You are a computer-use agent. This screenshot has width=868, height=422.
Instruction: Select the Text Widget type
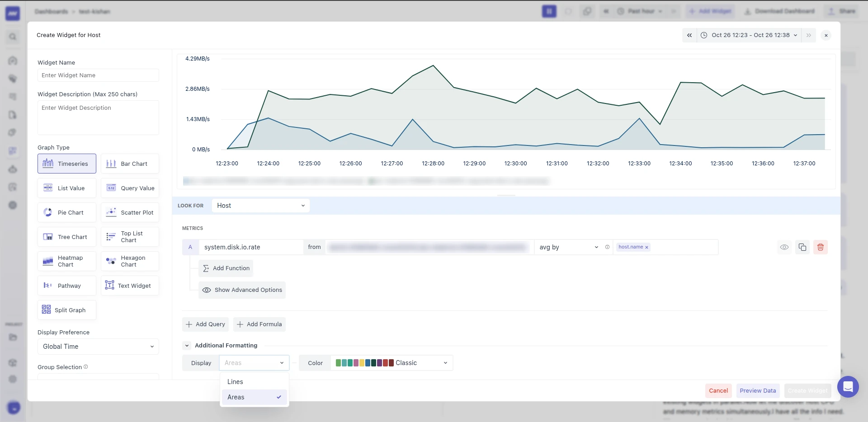click(130, 286)
